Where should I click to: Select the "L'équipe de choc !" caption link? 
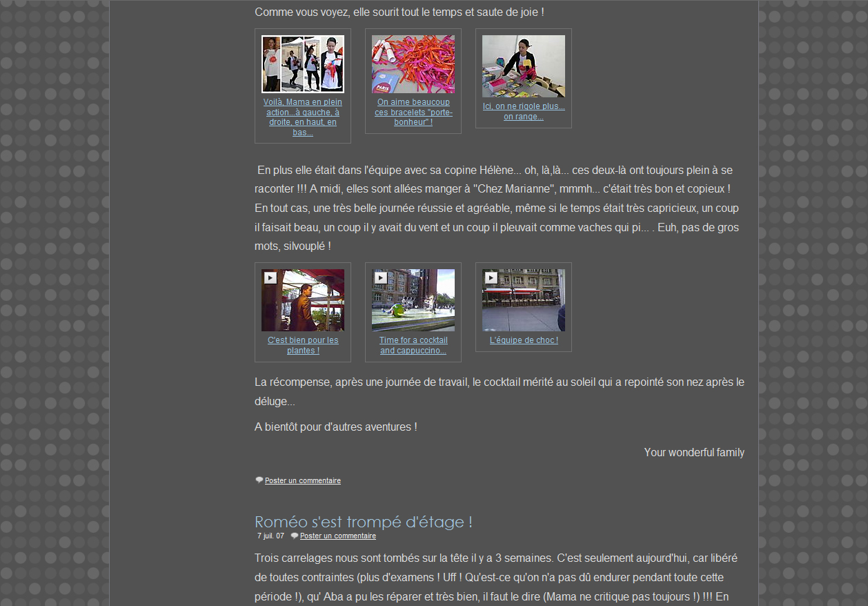click(x=523, y=340)
